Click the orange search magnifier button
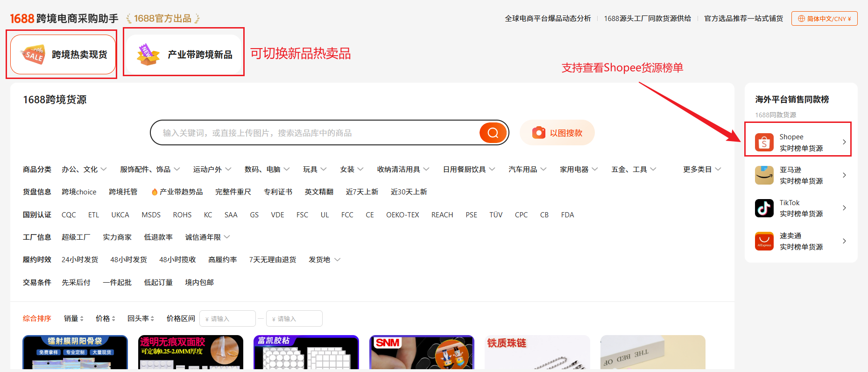This screenshot has width=868, height=372. [493, 133]
